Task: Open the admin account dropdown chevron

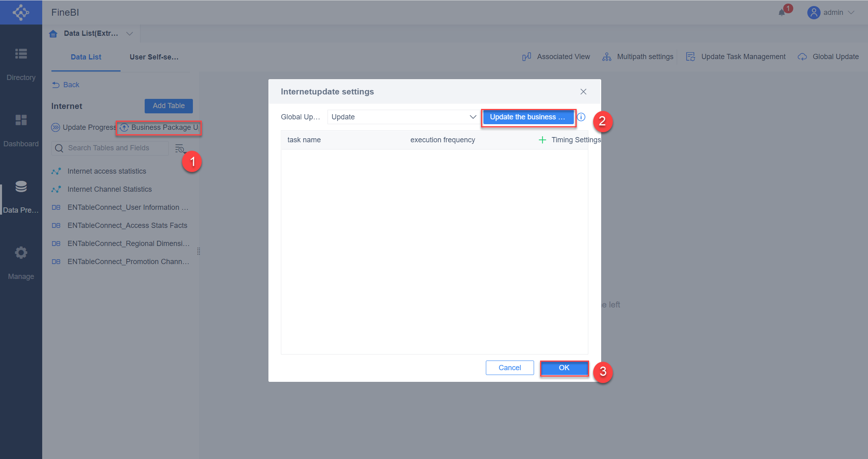Action: [x=851, y=12]
